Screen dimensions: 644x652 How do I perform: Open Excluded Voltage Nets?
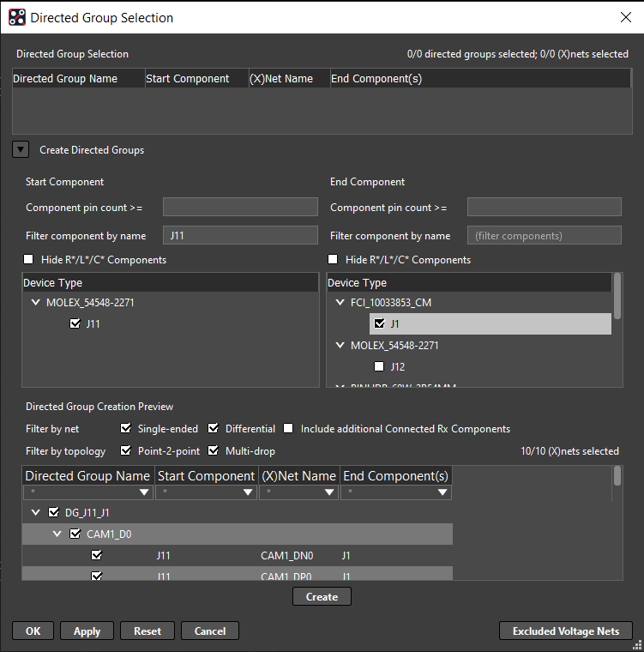[565, 631]
